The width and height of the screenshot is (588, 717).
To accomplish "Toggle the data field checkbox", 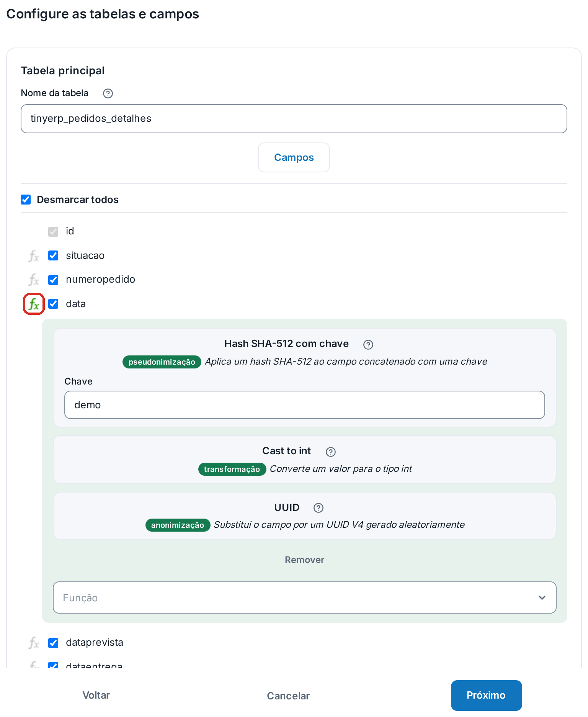I will (53, 304).
